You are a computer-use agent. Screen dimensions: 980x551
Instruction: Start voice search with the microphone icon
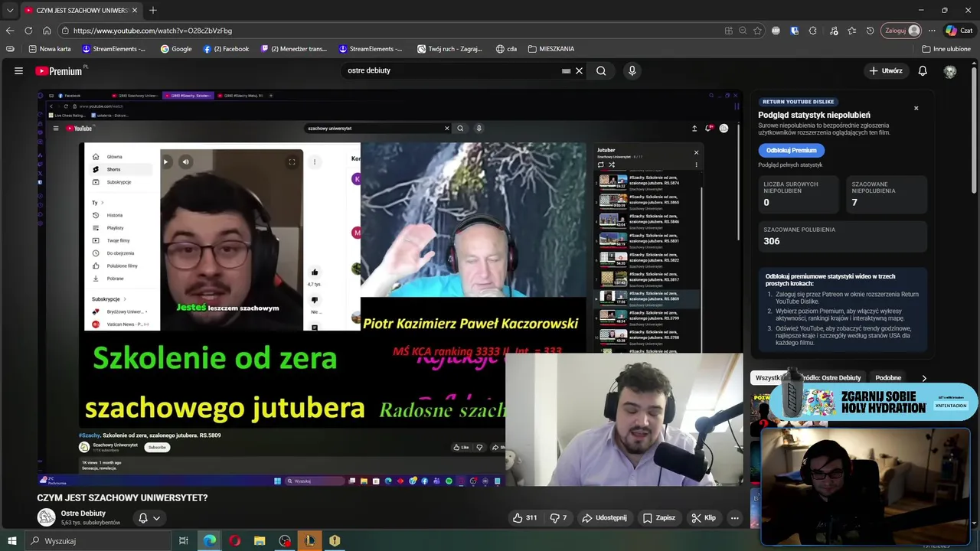[632, 70]
